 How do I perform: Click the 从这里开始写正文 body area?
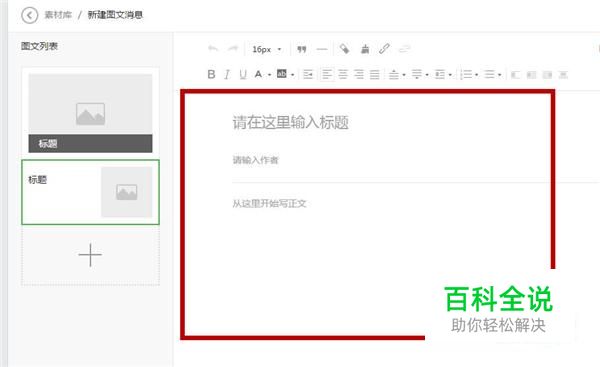click(x=269, y=203)
